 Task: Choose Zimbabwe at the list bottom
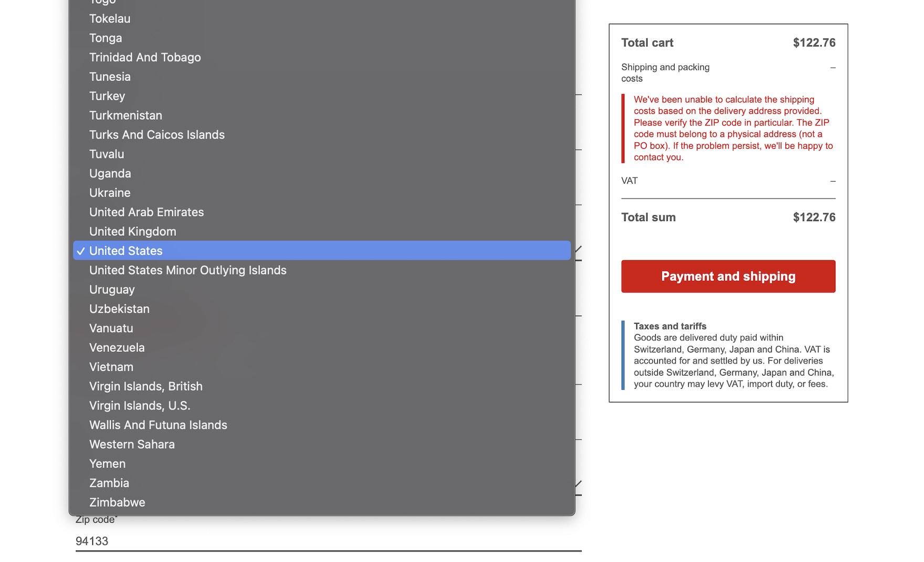(117, 503)
